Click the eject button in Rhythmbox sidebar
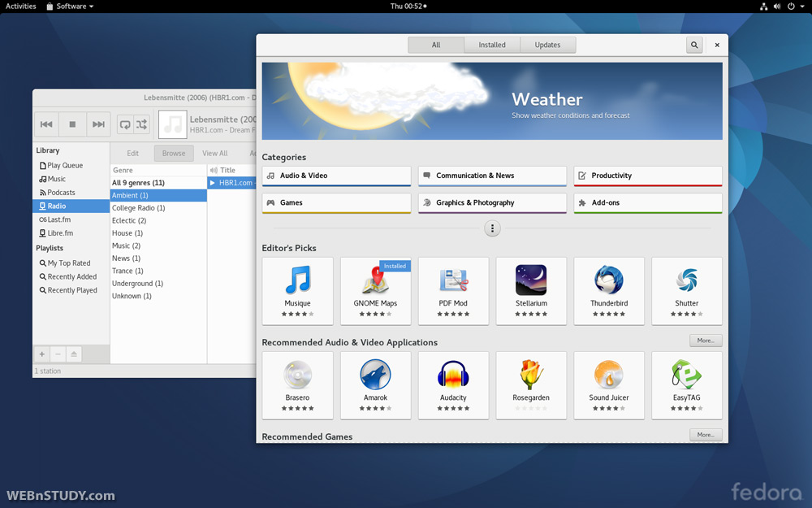 (x=74, y=354)
